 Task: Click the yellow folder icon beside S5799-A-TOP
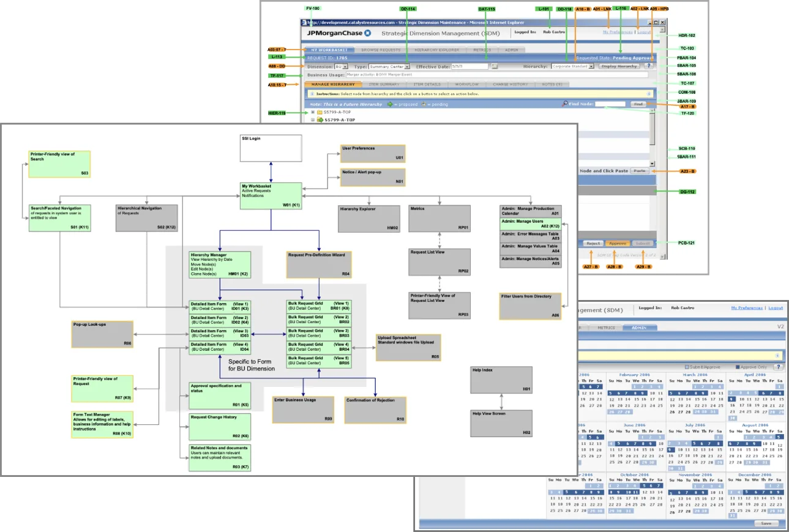(x=318, y=113)
